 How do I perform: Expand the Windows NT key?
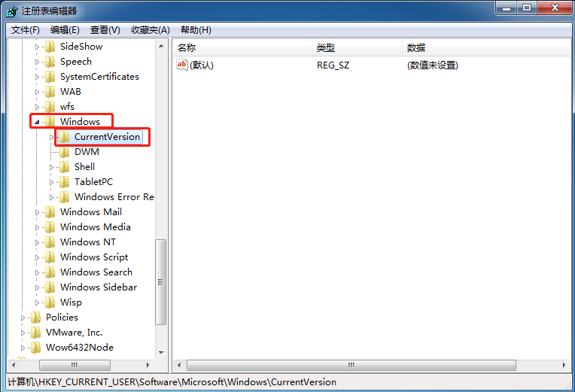coord(37,242)
